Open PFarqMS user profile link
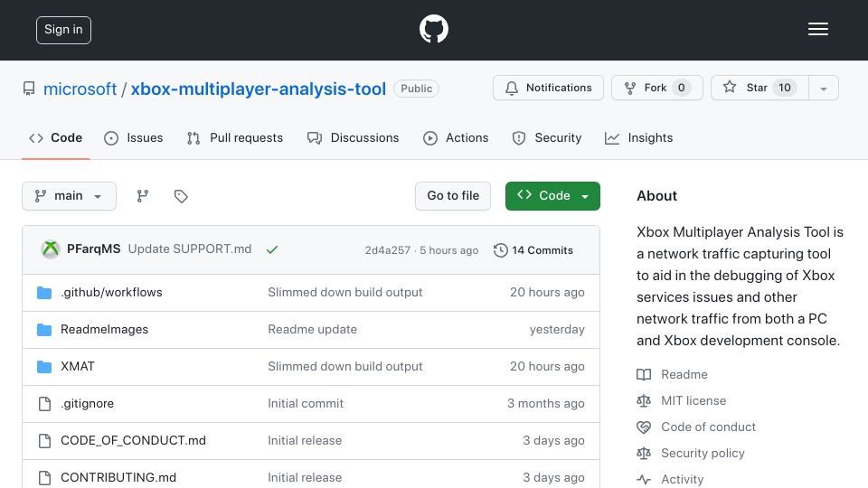Screen dimensions: 868x488 (93, 249)
